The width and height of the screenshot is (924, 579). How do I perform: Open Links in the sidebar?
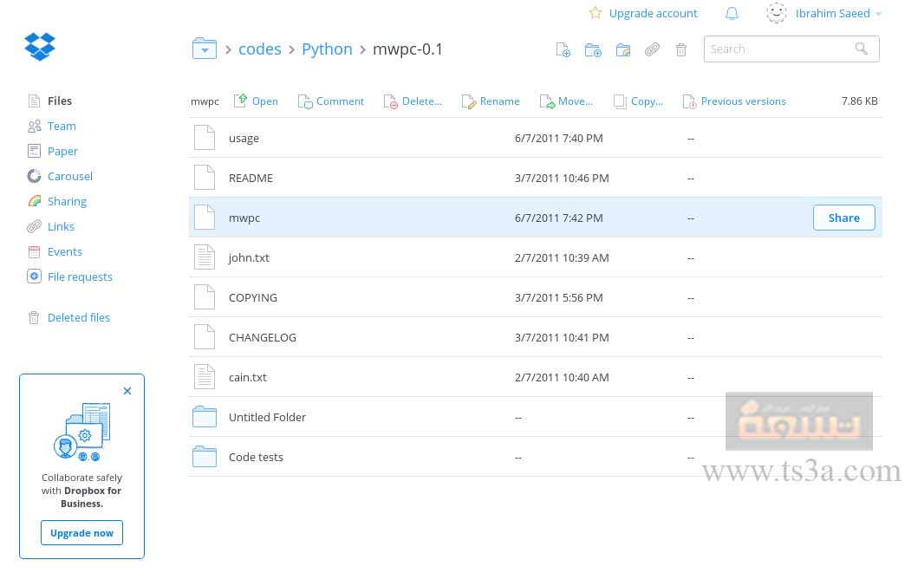pyautogui.click(x=61, y=227)
